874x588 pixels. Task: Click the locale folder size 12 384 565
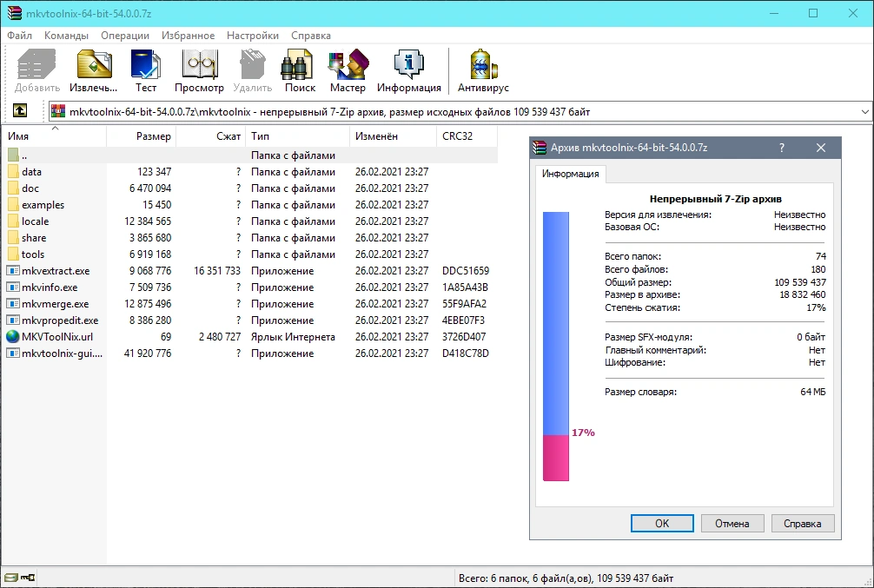coord(147,221)
